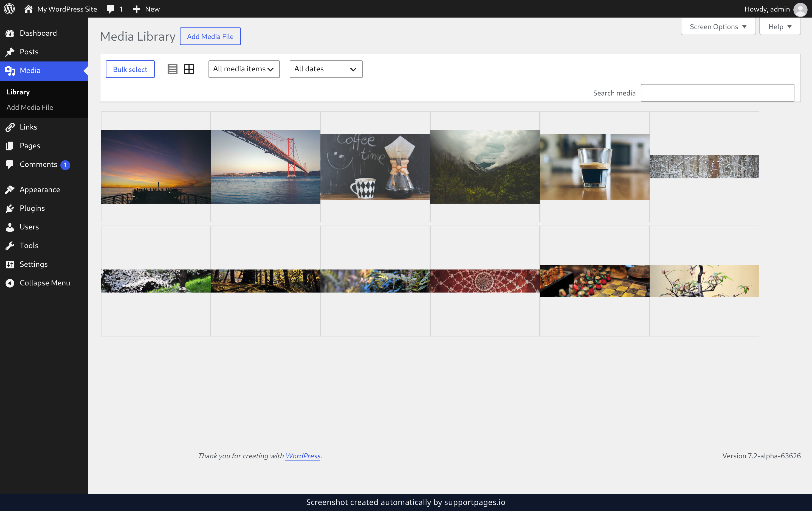Select Add Media File submenu item
The height and width of the screenshot is (511, 812).
(30, 107)
